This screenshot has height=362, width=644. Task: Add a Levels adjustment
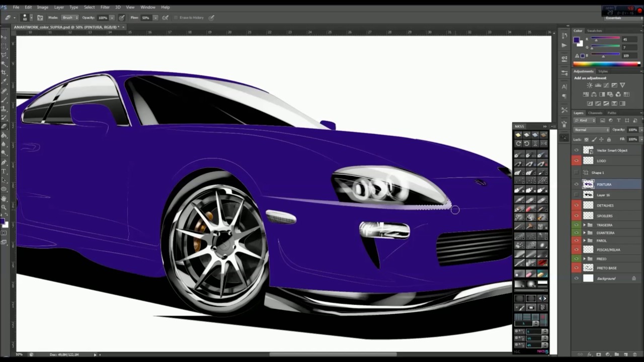[x=598, y=85]
